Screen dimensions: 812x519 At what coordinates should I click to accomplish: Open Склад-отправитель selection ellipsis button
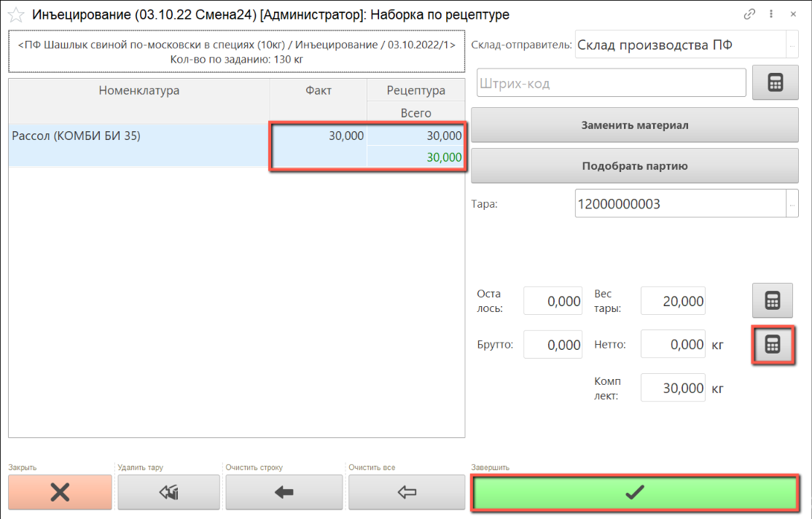coord(792,45)
